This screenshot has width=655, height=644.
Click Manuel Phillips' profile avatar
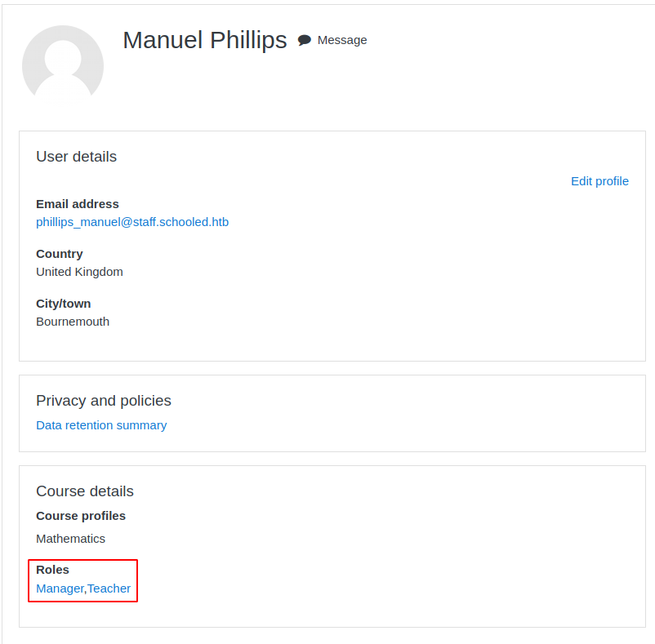point(63,65)
